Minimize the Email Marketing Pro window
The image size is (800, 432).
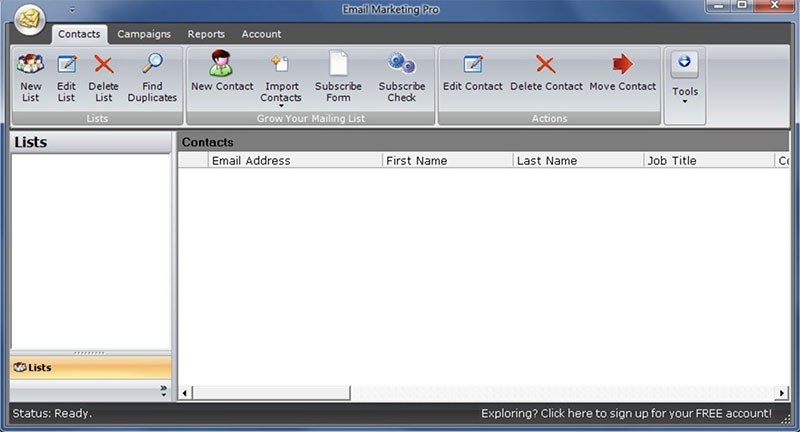click(718, 6)
